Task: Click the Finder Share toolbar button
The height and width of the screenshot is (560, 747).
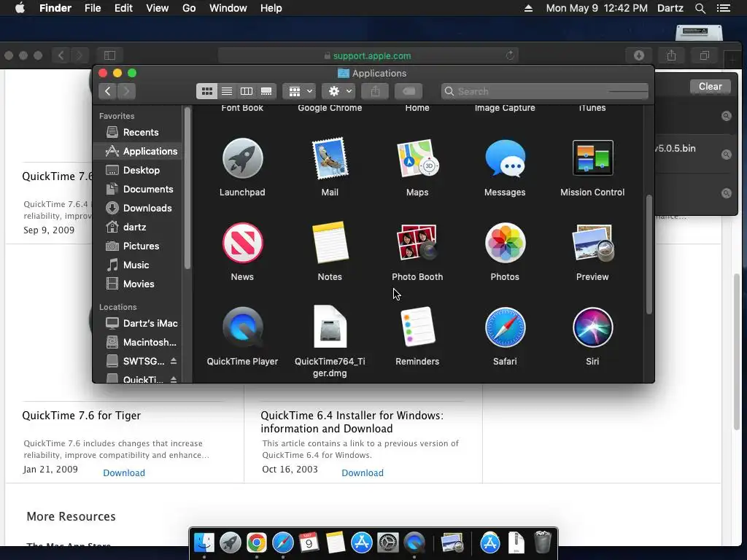Action: (375, 91)
